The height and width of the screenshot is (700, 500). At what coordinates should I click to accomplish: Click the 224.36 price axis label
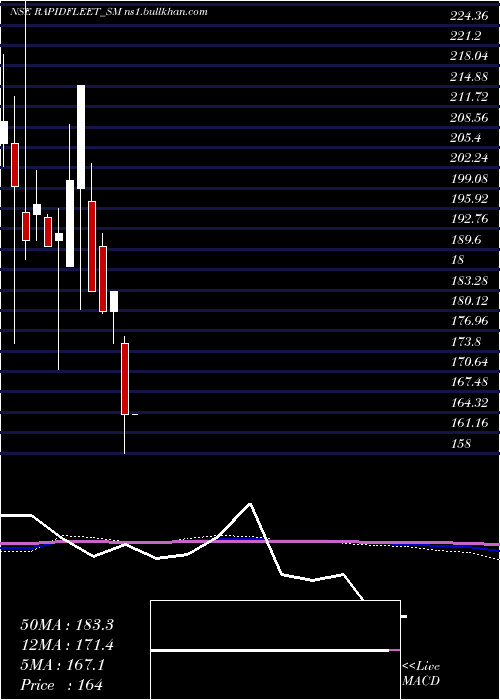(469, 17)
